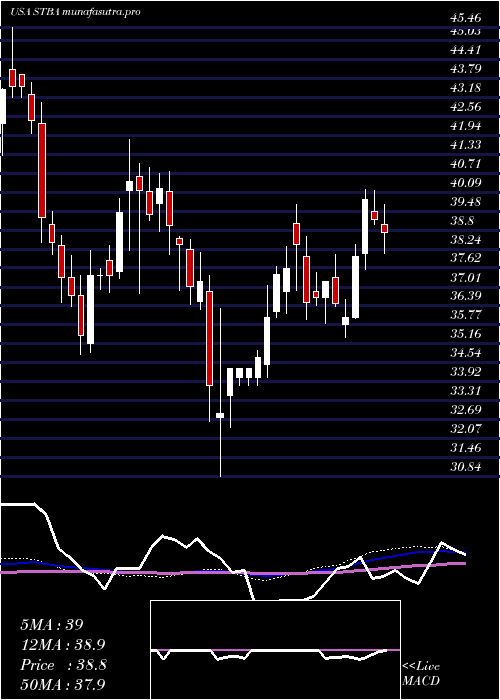Click the 33.31 price axis label

(x=466, y=391)
